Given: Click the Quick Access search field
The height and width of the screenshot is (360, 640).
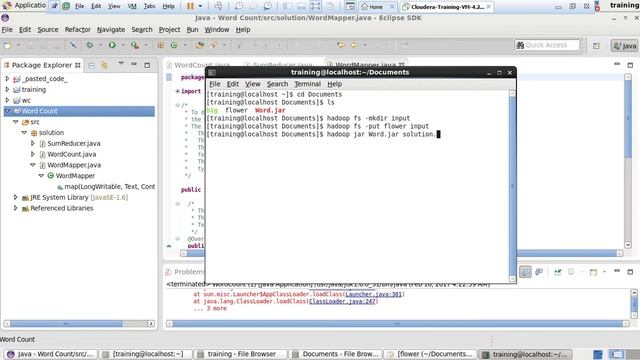Looking at the screenshot, I should coord(547,45).
